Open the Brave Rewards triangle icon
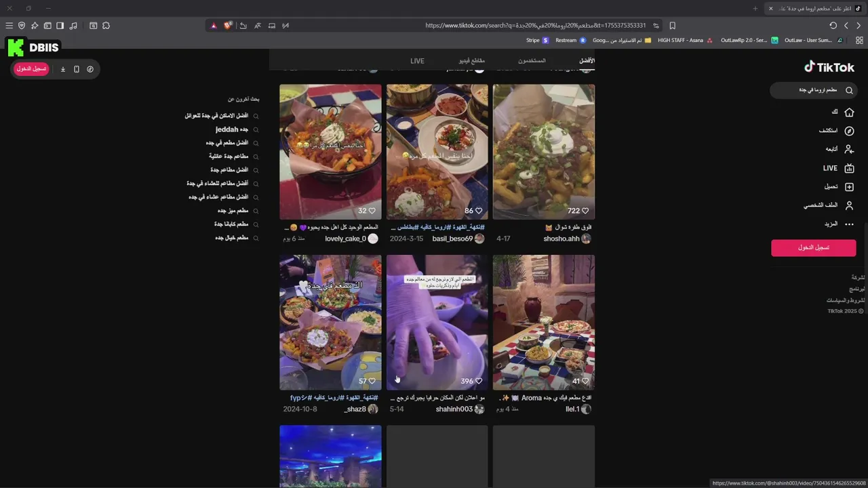Viewport: 868px width, 488px height. (213, 26)
